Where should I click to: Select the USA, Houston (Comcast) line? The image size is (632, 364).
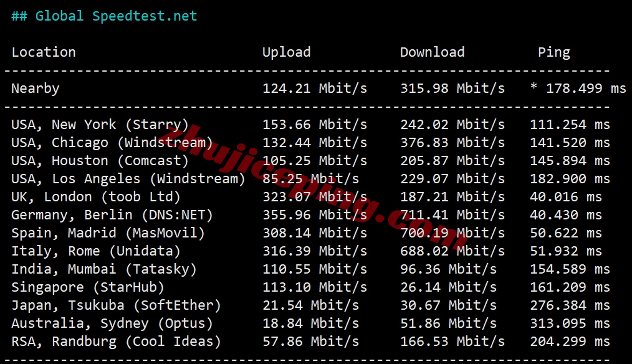coord(310,161)
